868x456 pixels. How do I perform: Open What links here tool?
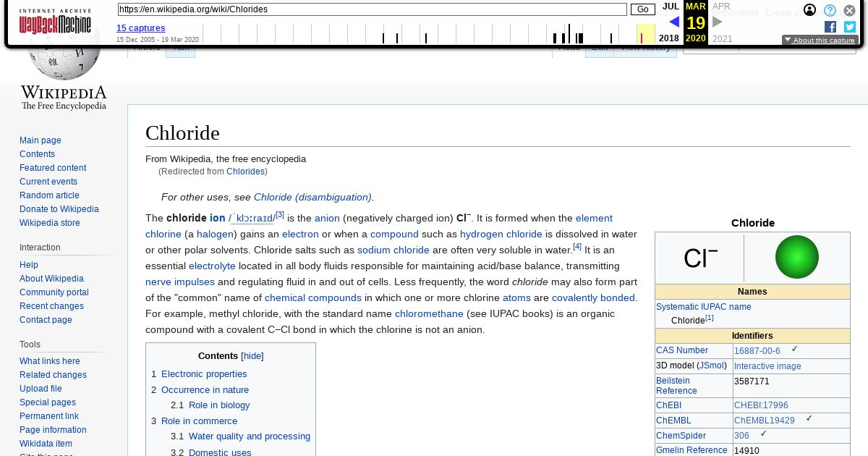(50, 361)
